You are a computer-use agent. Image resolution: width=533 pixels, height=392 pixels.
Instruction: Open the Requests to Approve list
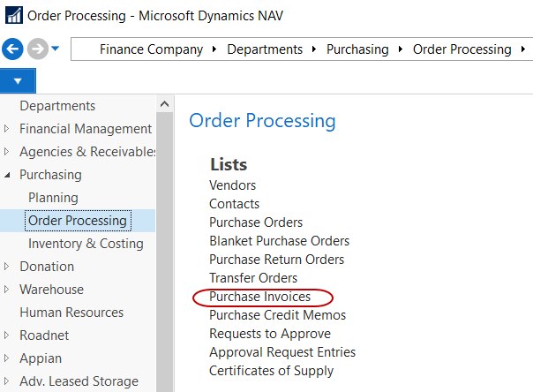(x=270, y=334)
